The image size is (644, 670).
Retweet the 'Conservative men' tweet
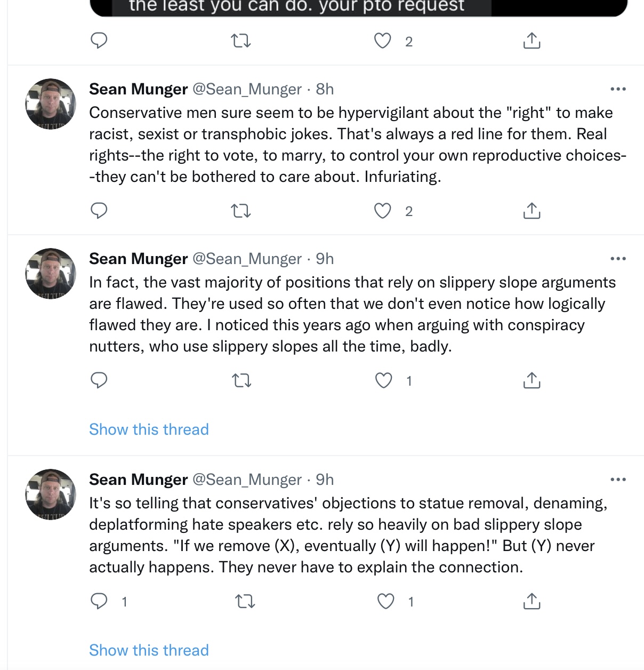pos(241,211)
